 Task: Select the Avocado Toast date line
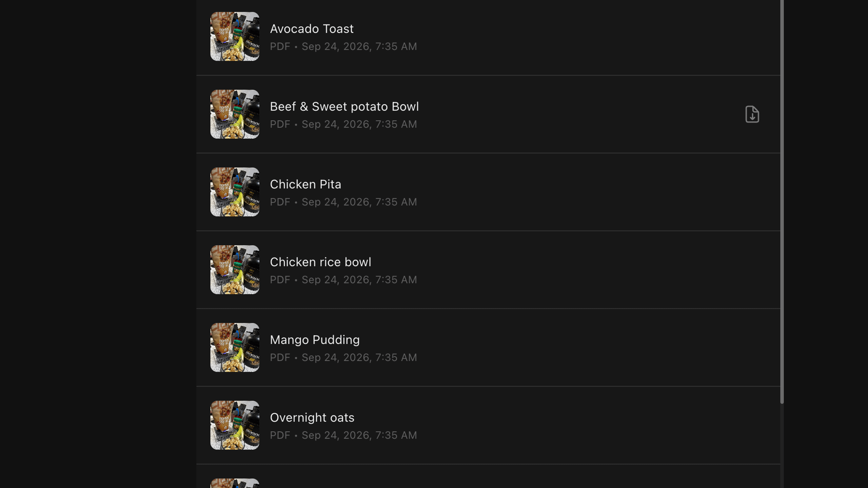tap(343, 46)
